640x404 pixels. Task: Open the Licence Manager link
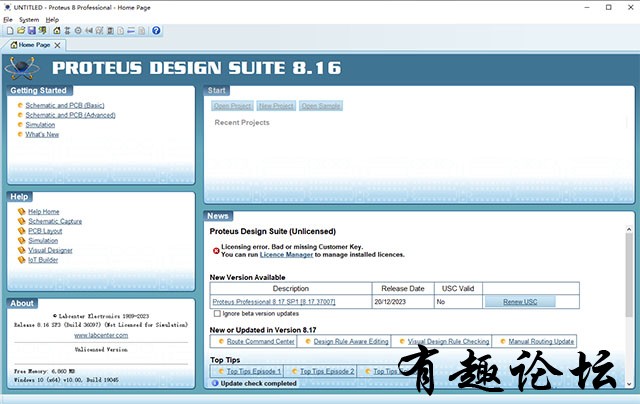pos(286,255)
